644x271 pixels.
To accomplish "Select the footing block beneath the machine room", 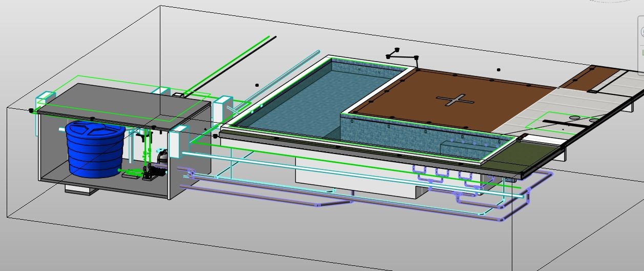I will point(81,189).
